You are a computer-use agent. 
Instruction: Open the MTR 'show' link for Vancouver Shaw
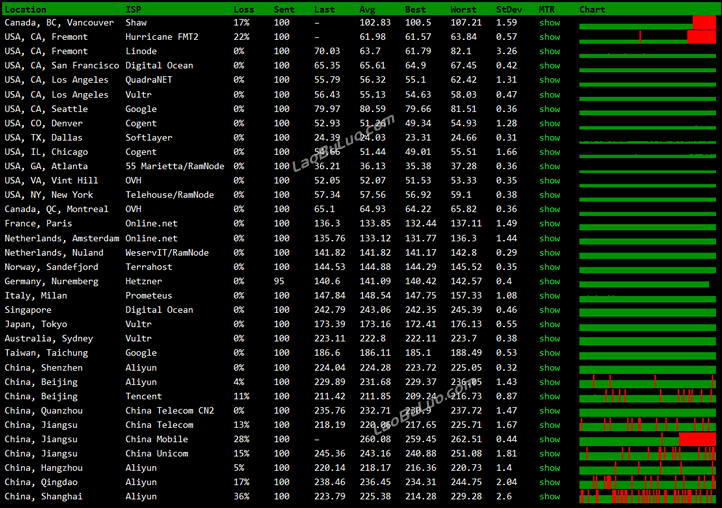549,23
